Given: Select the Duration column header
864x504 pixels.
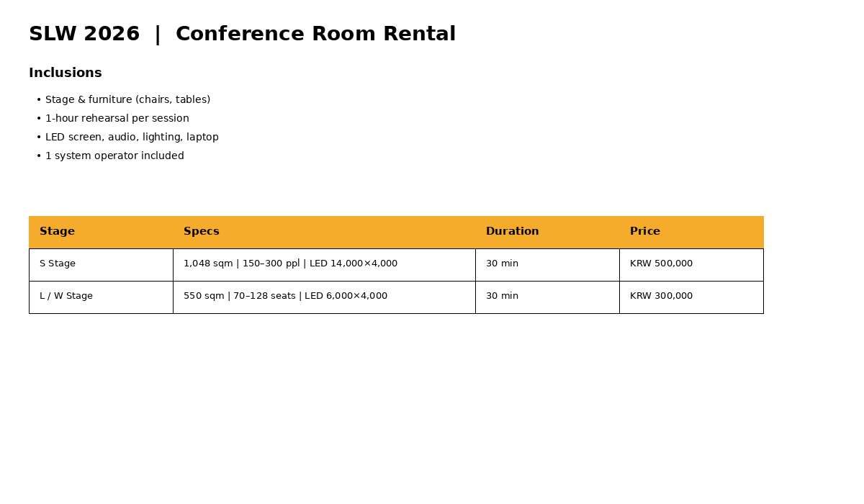Looking at the screenshot, I should pos(512,232).
